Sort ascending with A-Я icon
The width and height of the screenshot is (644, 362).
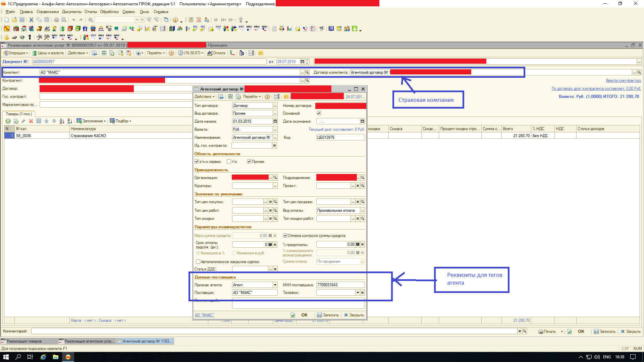[62, 121]
